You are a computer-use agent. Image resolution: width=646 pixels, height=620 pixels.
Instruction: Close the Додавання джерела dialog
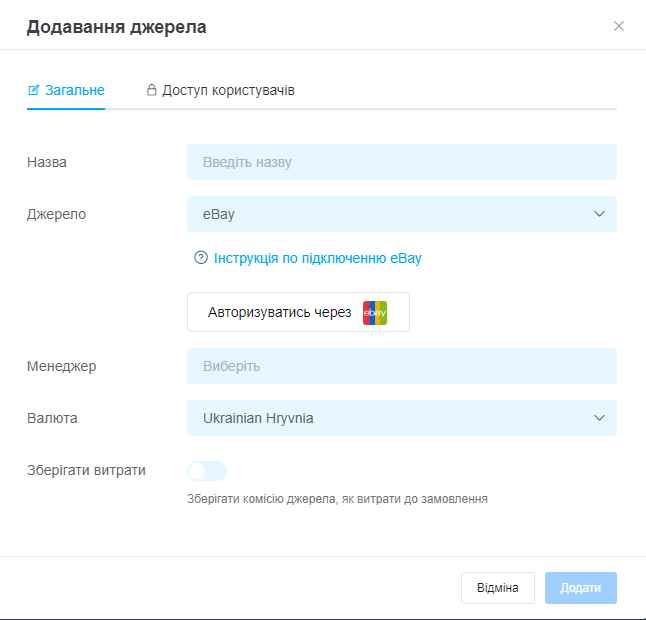click(619, 26)
